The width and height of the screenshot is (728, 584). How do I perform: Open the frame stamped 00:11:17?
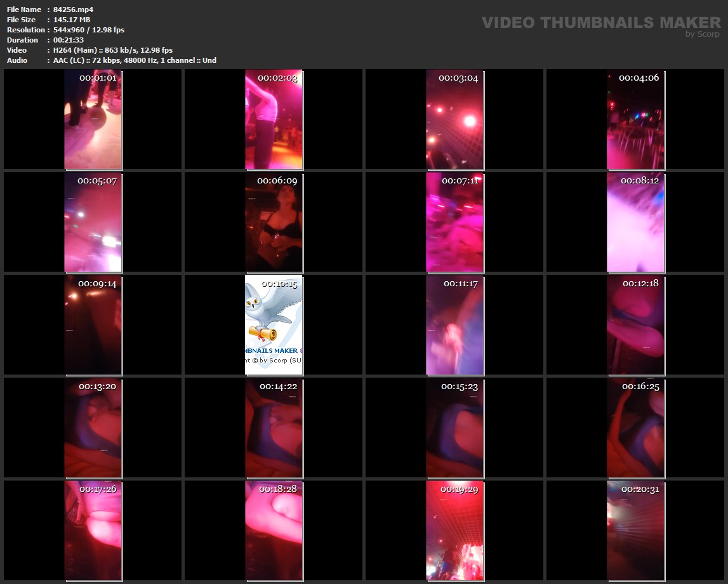[455, 326]
